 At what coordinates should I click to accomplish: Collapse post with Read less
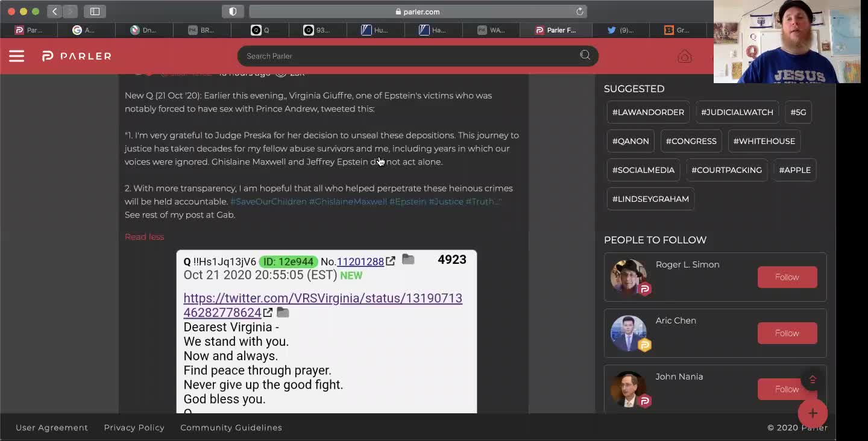(x=144, y=237)
